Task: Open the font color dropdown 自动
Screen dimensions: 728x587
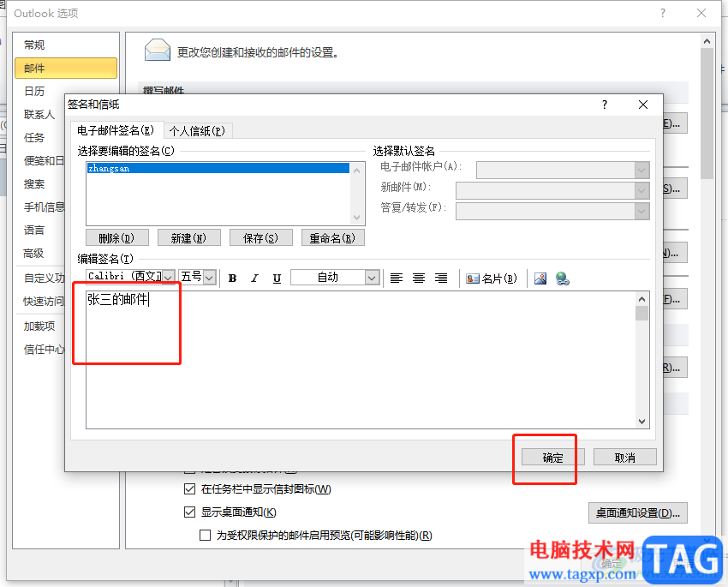Action: [x=372, y=278]
